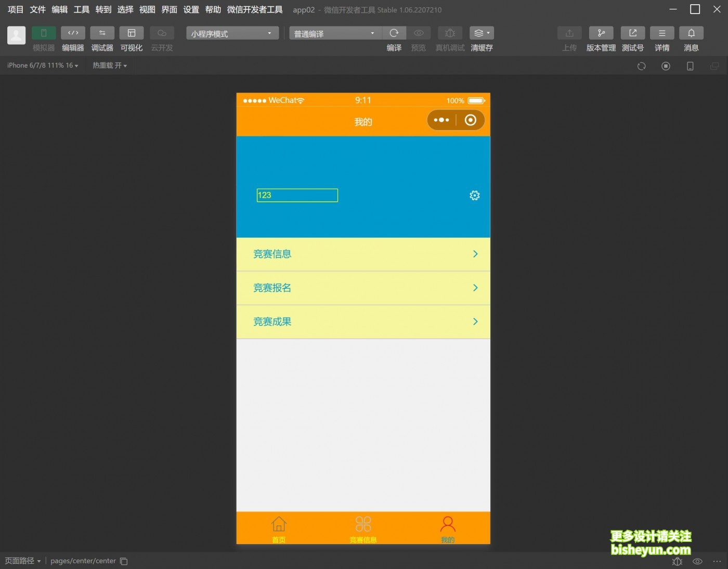Screen dimensions: 728x569
Task: Open the 项目 menu
Action: pos(16,9)
